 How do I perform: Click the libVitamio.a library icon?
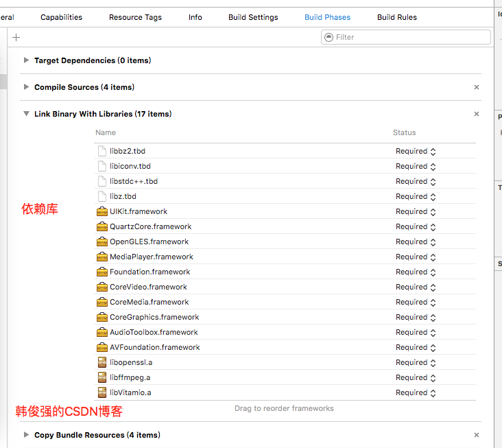coord(102,392)
